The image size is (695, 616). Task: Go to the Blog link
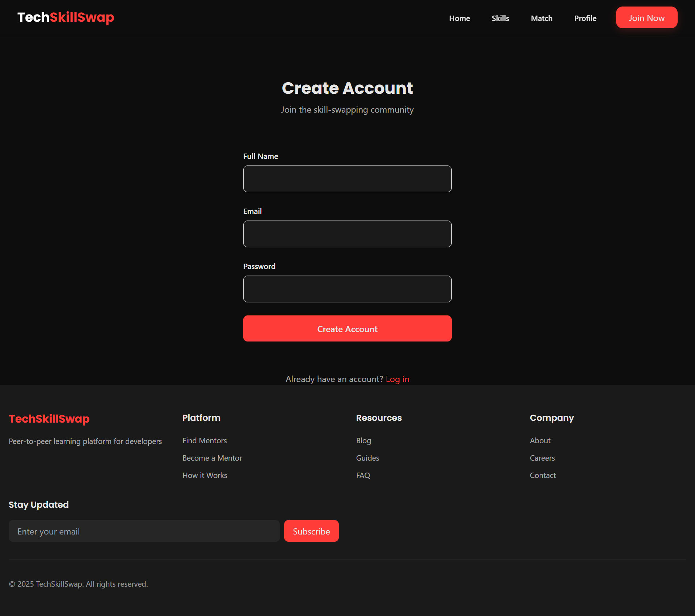(363, 441)
